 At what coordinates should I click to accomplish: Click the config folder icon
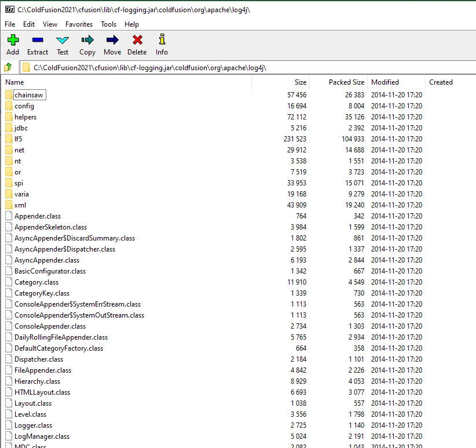tap(9, 106)
